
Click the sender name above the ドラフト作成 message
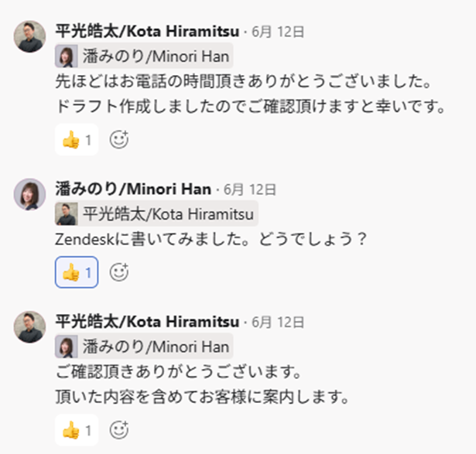tap(148, 31)
